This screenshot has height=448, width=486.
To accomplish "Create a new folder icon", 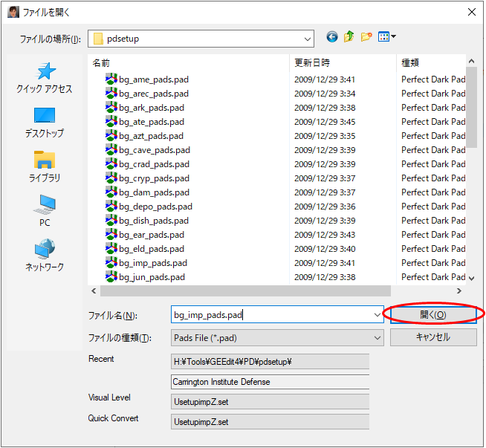I will (x=366, y=37).
